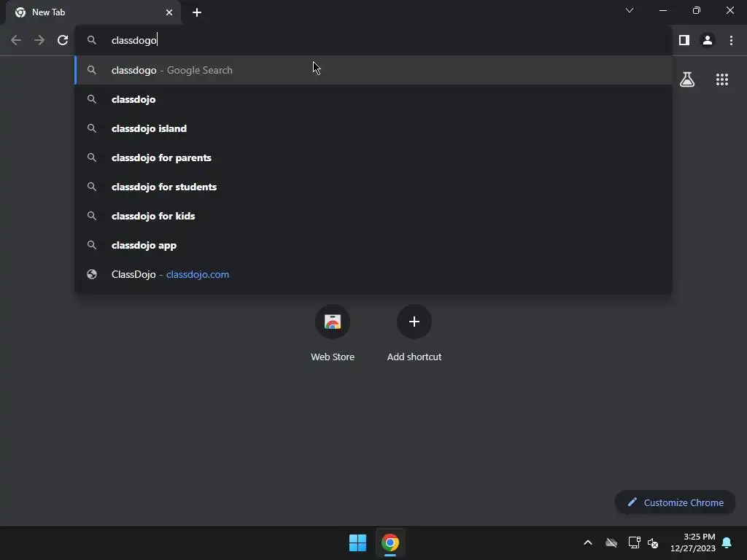
Task: Choose 'classdojo for parents' suggestion
Action: coord(373,157)
